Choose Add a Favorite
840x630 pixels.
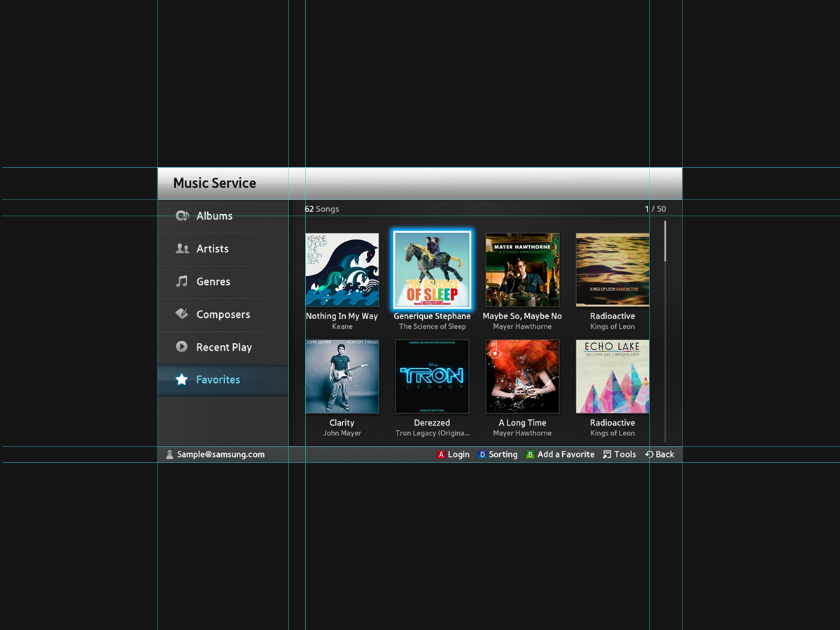[x=566, y=454]
